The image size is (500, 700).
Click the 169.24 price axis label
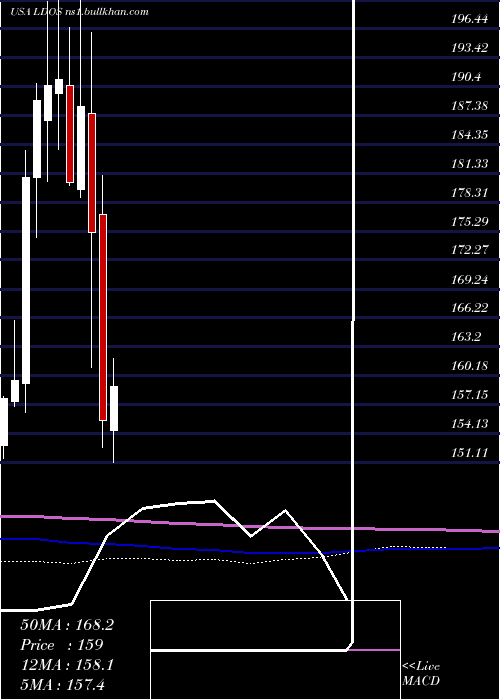click(469, 279)
